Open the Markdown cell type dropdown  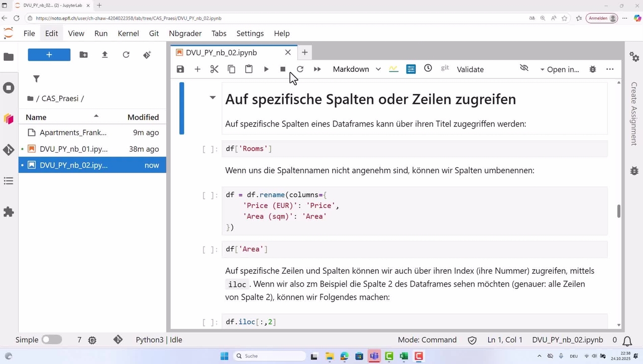[357, 69]
